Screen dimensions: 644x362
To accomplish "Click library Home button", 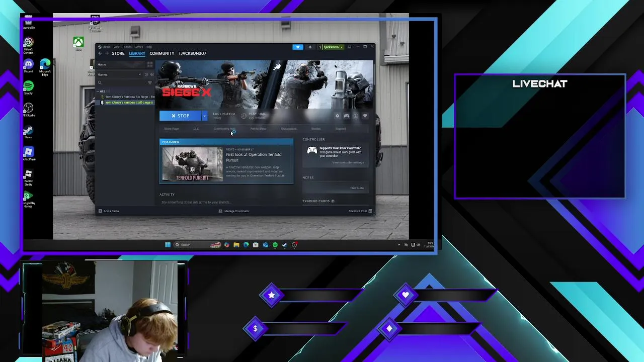I will click(121, 64).
